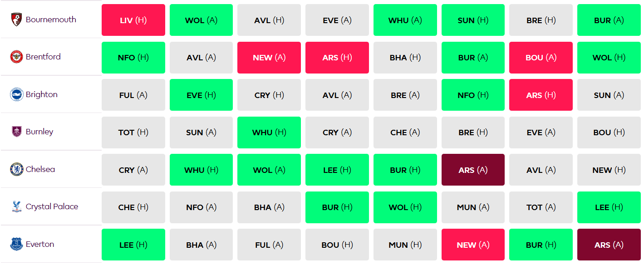Select Crystal Palace's LEE (H) fixture cell
Screen dimensions: 644x265
click(x=609, y=206)
